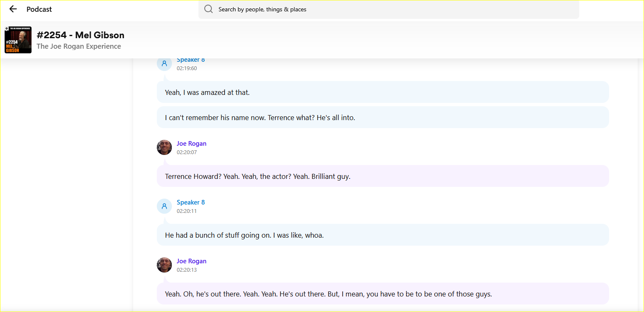Jump to timestamp 02:20:11

pos(187,211)
